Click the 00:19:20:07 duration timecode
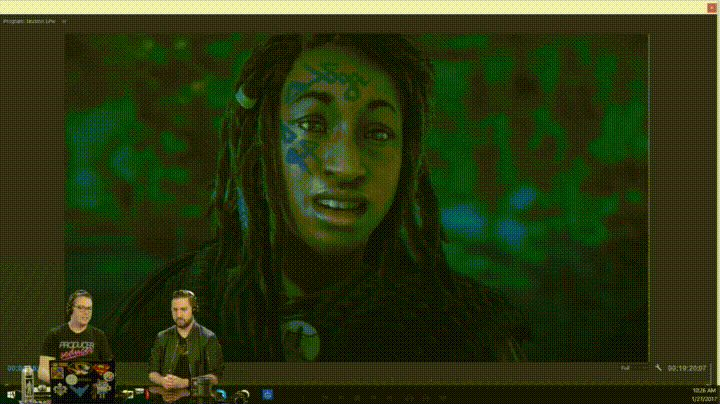The image size is (720, 404). coord(687,368)
